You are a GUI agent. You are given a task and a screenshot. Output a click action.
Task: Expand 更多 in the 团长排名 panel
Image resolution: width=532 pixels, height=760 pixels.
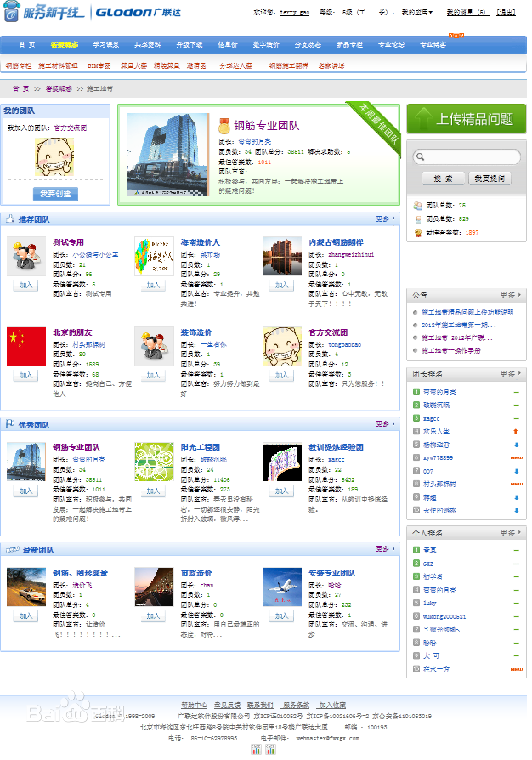(511, 374)
